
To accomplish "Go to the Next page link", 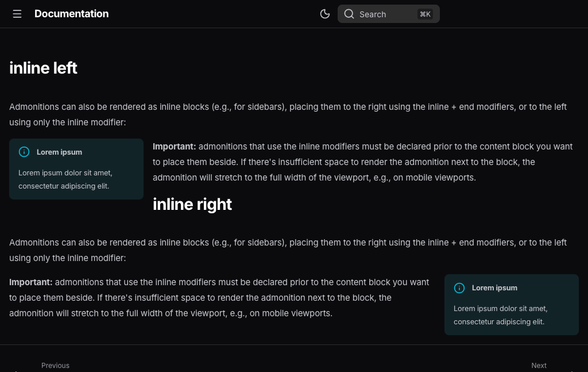I will coord(539,366).
